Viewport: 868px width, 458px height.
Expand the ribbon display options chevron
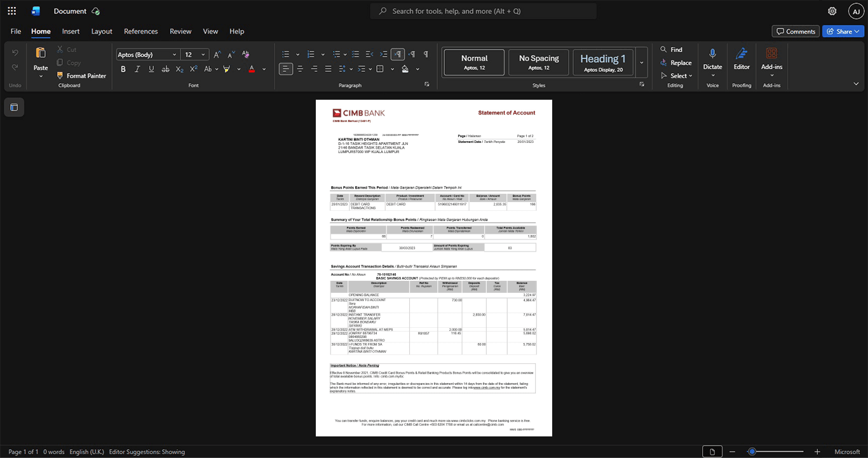856,83
